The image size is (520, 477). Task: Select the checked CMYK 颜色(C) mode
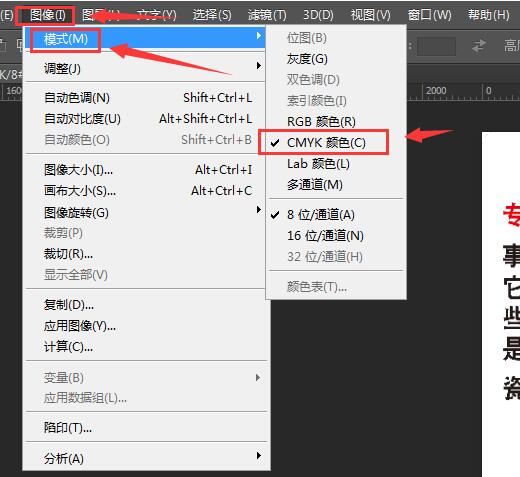pos(337,143)
